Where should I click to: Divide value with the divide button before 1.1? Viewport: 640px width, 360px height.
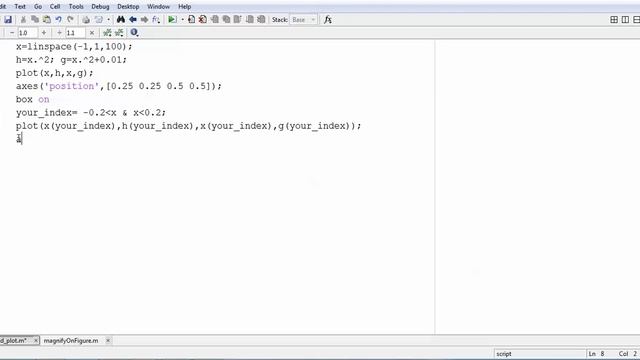59,33
